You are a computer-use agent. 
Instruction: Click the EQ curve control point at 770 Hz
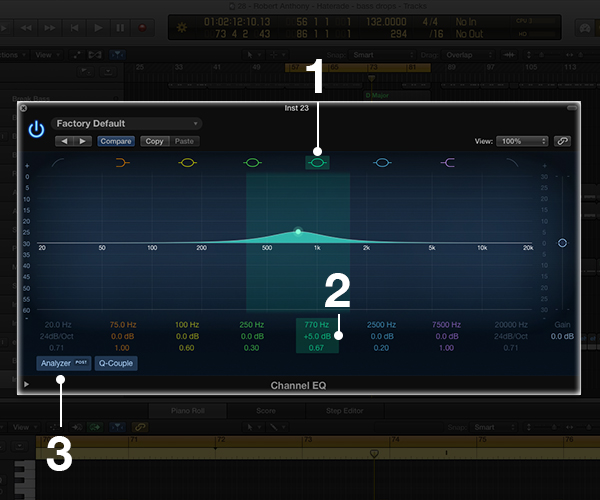(x=298, y=231)
